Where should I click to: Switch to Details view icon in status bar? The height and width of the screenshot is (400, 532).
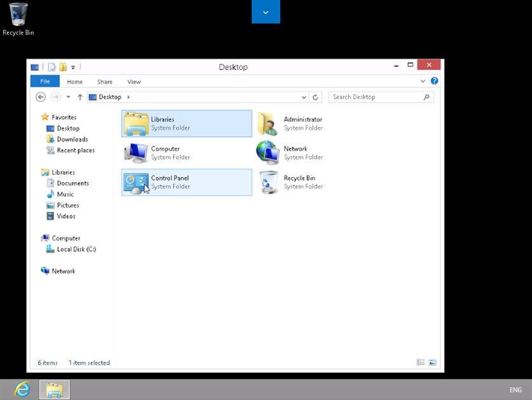point(421,362)
